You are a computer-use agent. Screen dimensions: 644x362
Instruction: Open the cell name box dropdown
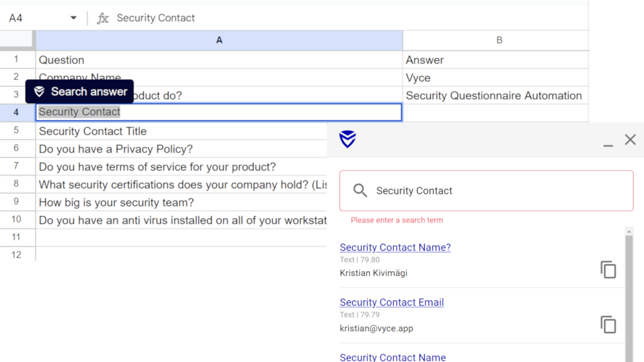tap(73, 18)
